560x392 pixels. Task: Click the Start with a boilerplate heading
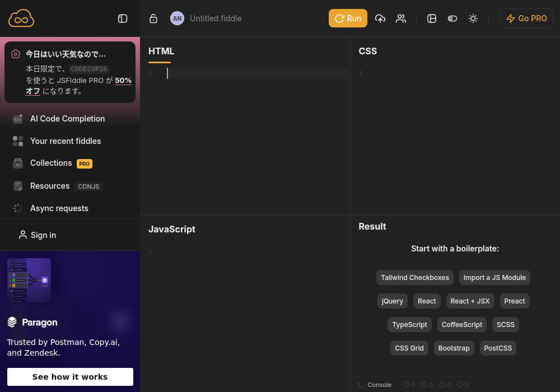tap(455, 249)
